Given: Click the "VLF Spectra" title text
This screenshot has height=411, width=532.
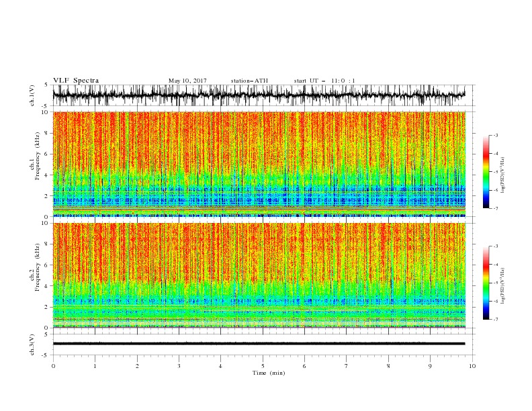Looking at the screenshot, I should [76, 81].
